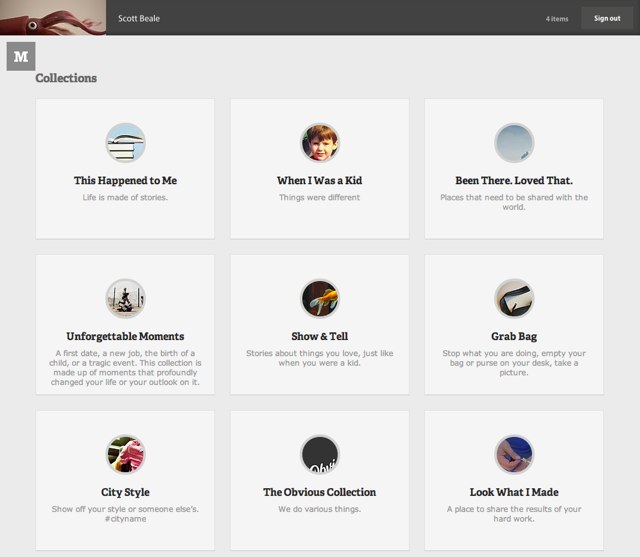Click the Show & Tell round image
The image size is (640, 557).
[320, 298]
